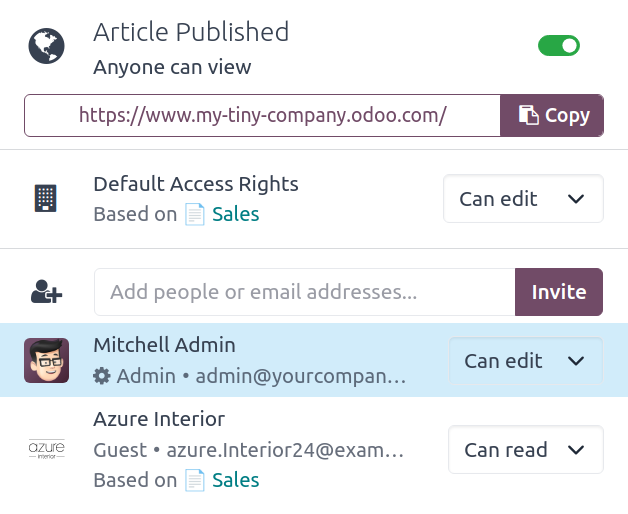
Task: Click the document icon in Default Access Rights
Action: tap(194, 214)
